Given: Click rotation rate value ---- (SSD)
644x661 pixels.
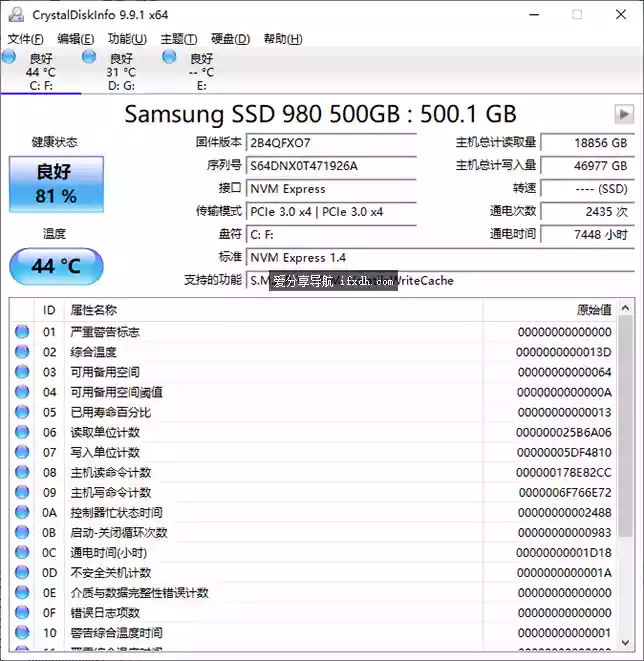Looking at the screenshot, I should (x=588, y=189).
